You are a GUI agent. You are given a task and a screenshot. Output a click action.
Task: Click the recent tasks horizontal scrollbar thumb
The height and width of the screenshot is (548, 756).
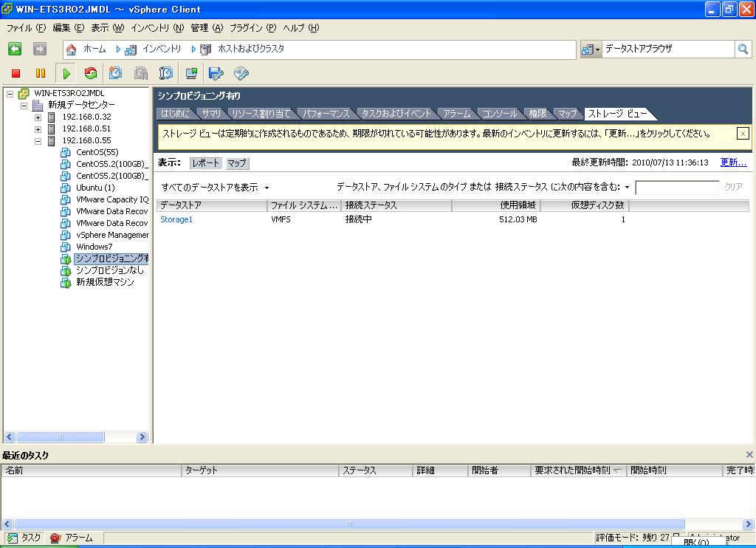[349, 524]
